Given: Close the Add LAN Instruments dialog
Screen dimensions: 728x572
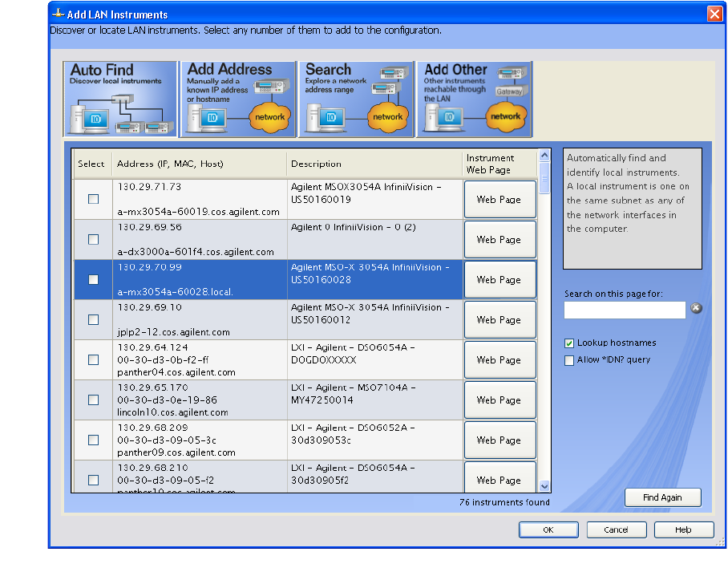Looking at the screenshot, I should 714,14.
